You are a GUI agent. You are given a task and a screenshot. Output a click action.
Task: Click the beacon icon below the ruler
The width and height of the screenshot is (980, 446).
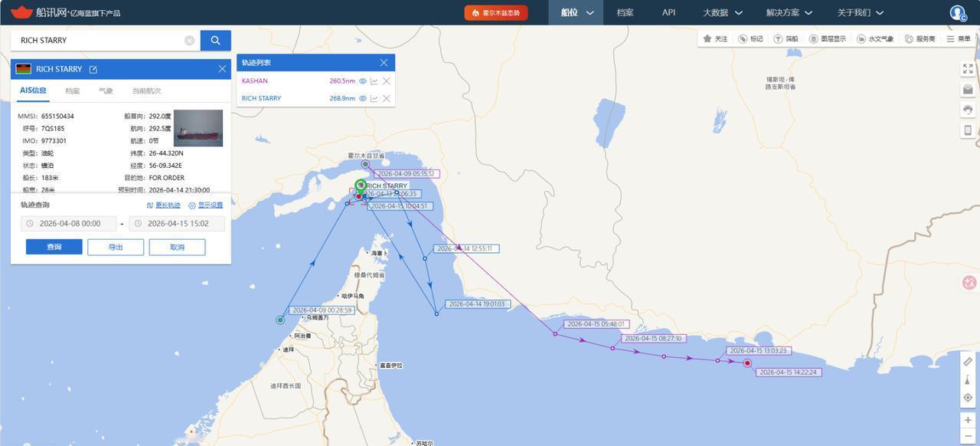(968, 380)
